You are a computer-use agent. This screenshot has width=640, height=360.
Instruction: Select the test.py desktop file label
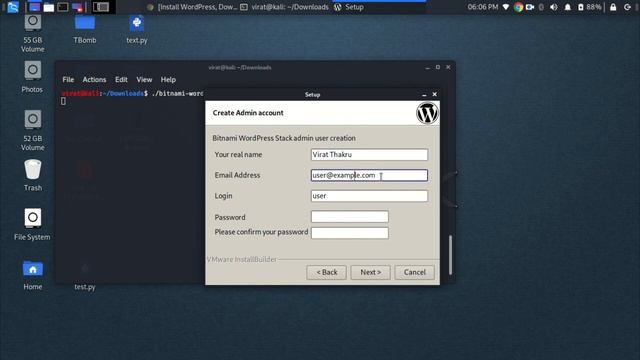coord(85,287)
